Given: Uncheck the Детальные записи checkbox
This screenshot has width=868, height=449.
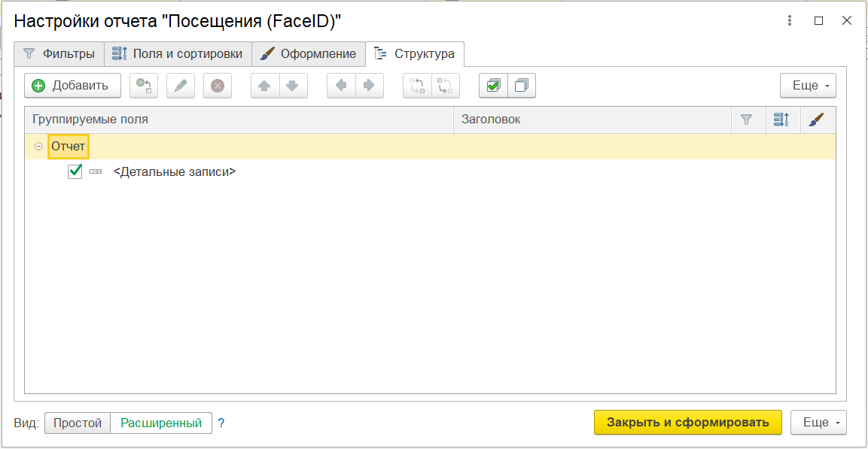Looking at the screenshot, I should coord(75,171).
